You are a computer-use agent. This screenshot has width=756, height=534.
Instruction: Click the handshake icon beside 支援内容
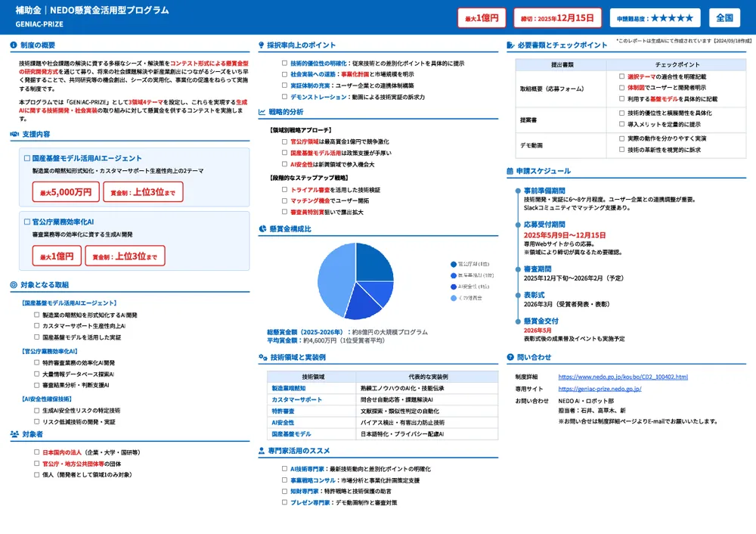[x=14, y=134]
